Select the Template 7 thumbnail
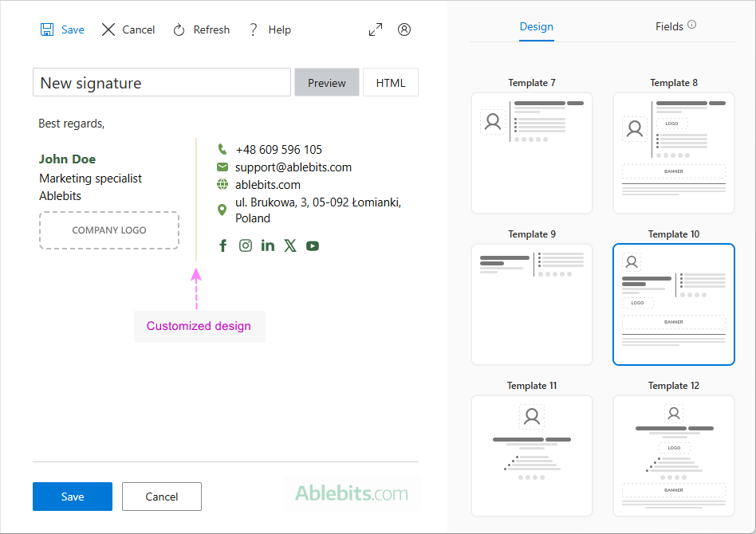756x534 pixels. 532,152
